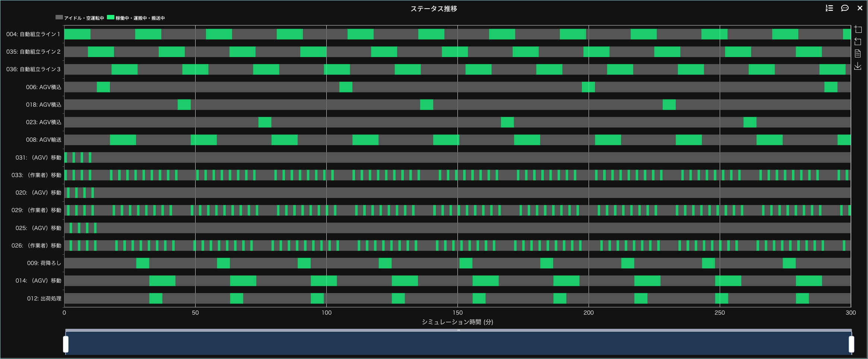Image resolution: width=868 pixels, height=359 pixels.
Task: Select row label 018: AGV積込
Action: [x=44, y=105]
